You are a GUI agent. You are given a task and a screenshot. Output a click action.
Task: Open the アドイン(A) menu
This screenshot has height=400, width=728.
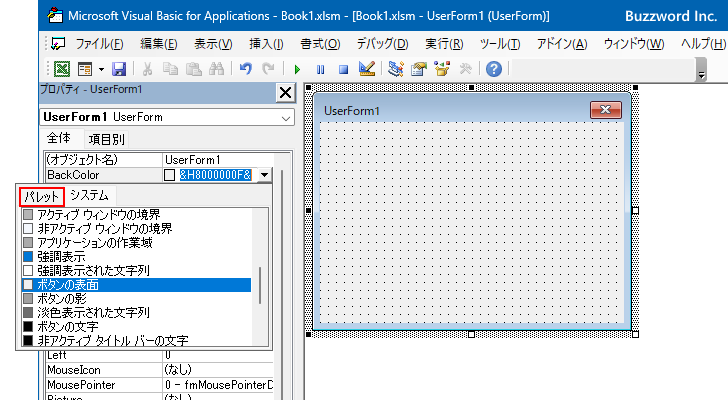click(562, 44)
